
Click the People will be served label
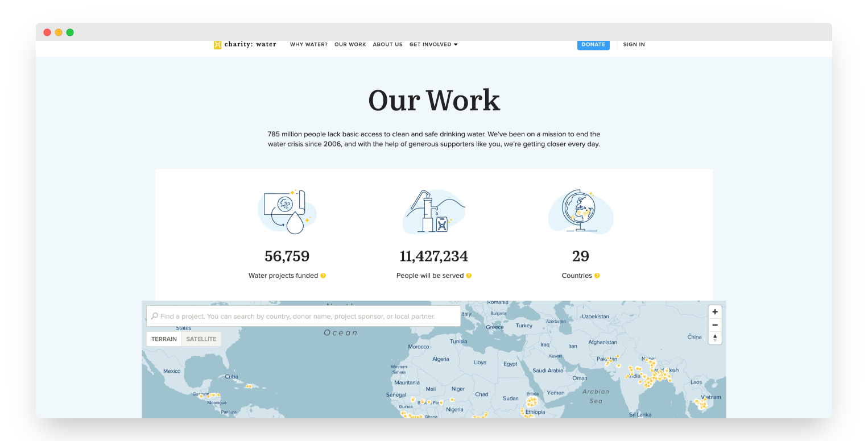coord(430,276)
